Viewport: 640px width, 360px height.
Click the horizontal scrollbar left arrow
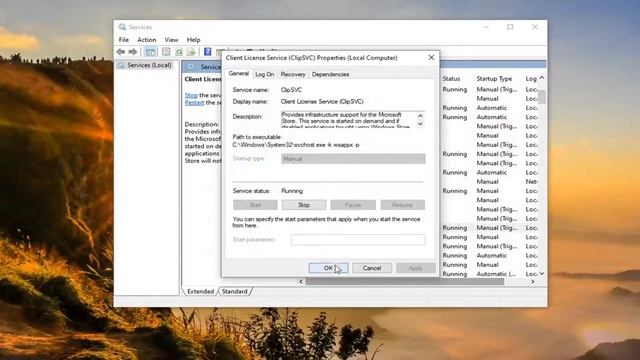pyautogui.click(x=301, y=282)
